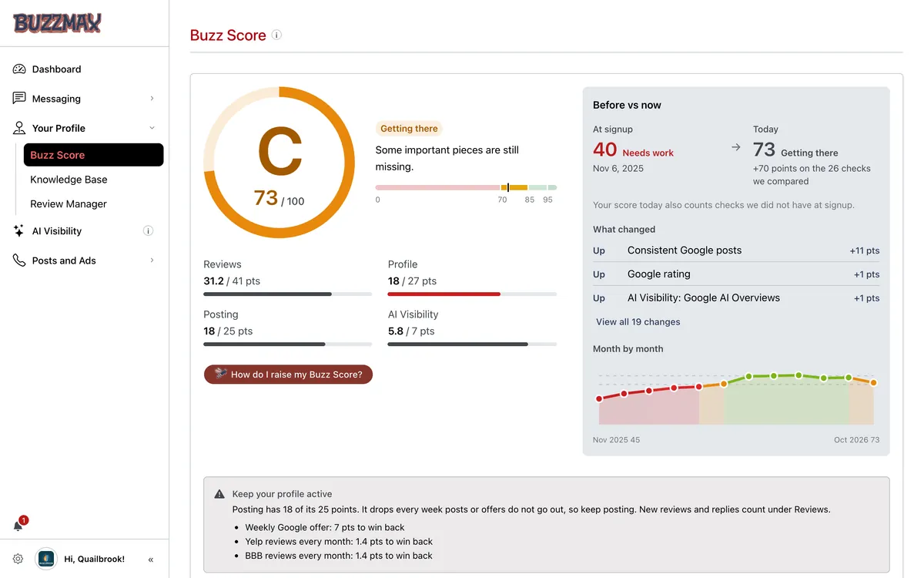Expand the Messaging menu chevron

click(x=152, y=99)
